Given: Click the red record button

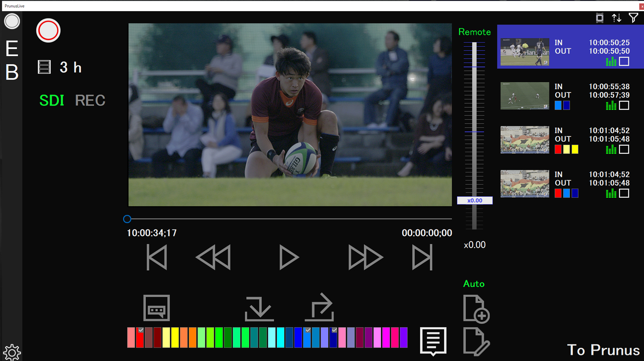Looking at the screenshot, I should tap(48, 30).
